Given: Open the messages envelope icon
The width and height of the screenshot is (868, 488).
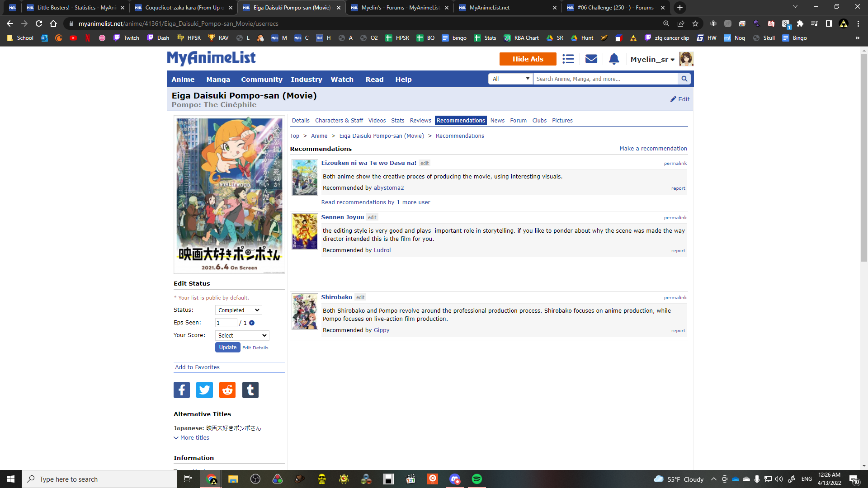Looking at the screenshot, I should click(x=591, y=59).
